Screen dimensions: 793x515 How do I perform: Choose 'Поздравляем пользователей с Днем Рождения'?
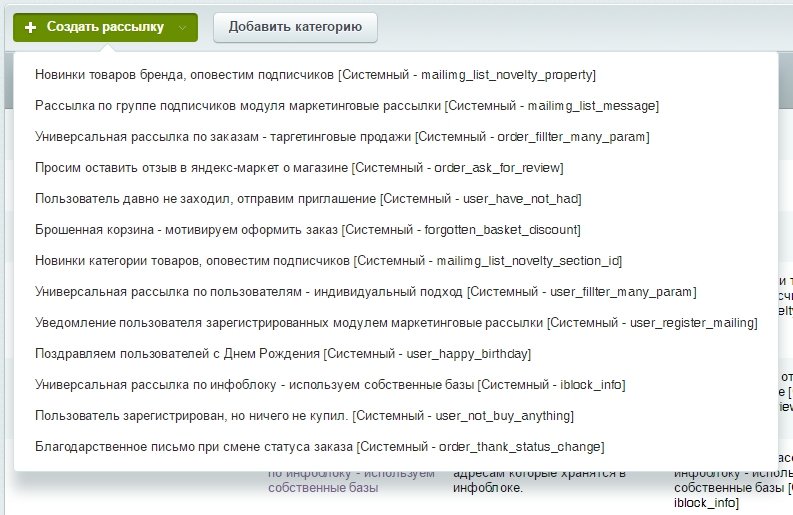click(x=283, y=354)
